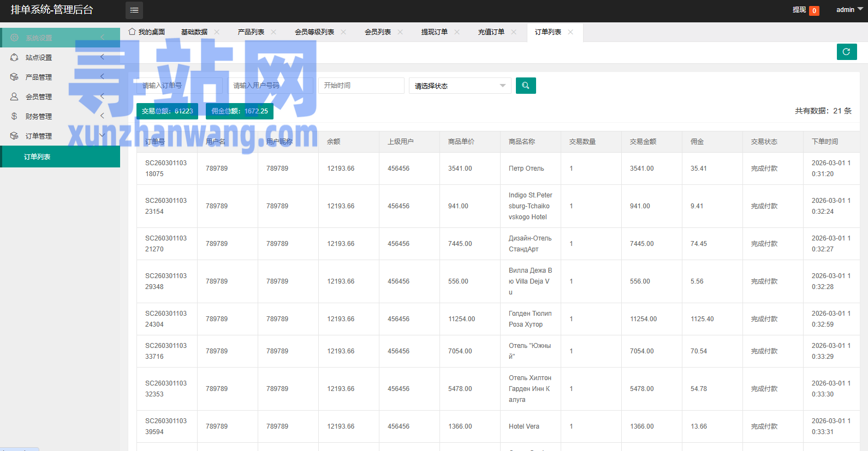Image resolution: width=868 pixels, height=451 pixels.
Task: Switch to the 提现订单 tab
Action: point(435,32)
